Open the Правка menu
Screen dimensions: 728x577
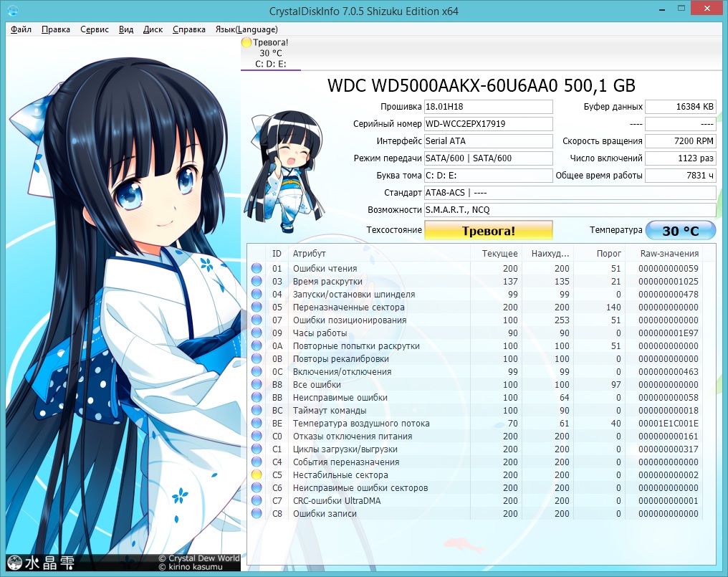pos(56,29)
